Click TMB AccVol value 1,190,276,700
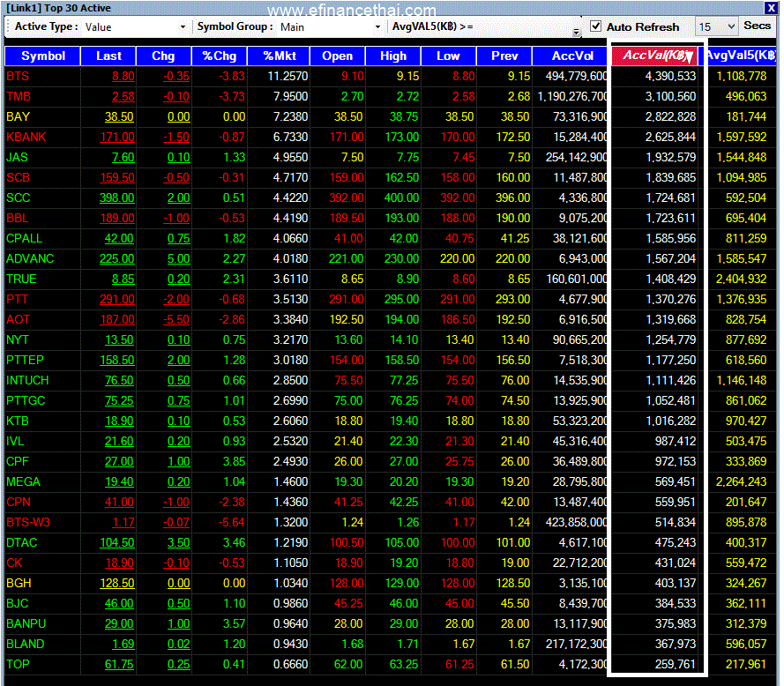The image size is (784, 686). click(572, 96)
